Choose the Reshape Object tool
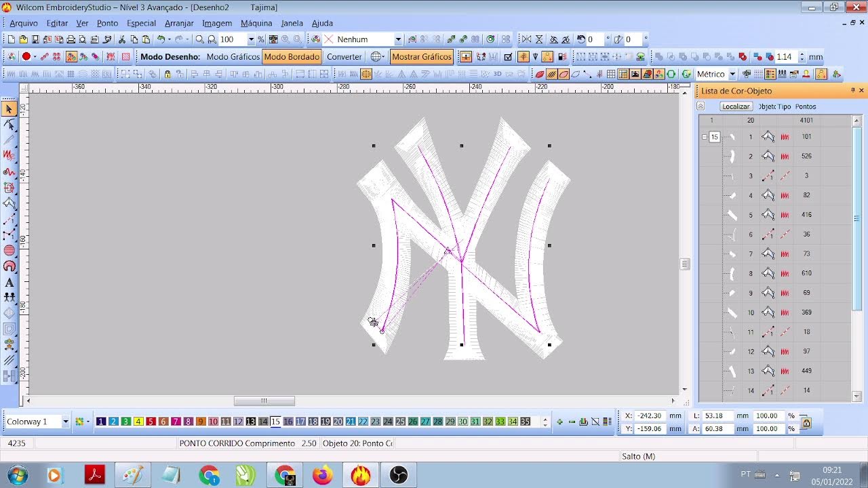The width and height of the screenshot is (868, 488). point(9,125)
